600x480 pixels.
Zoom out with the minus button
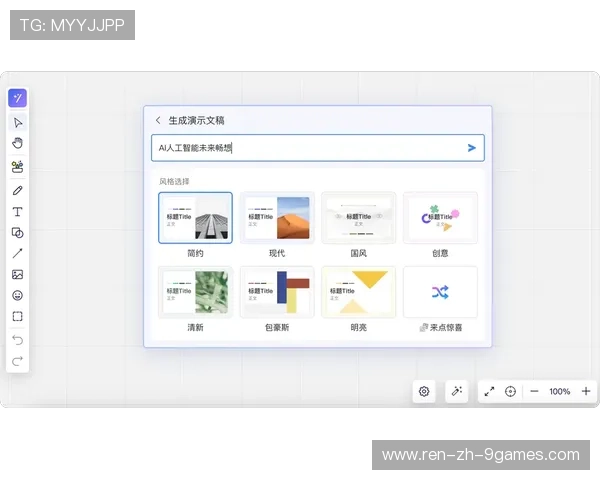(535, 392)
